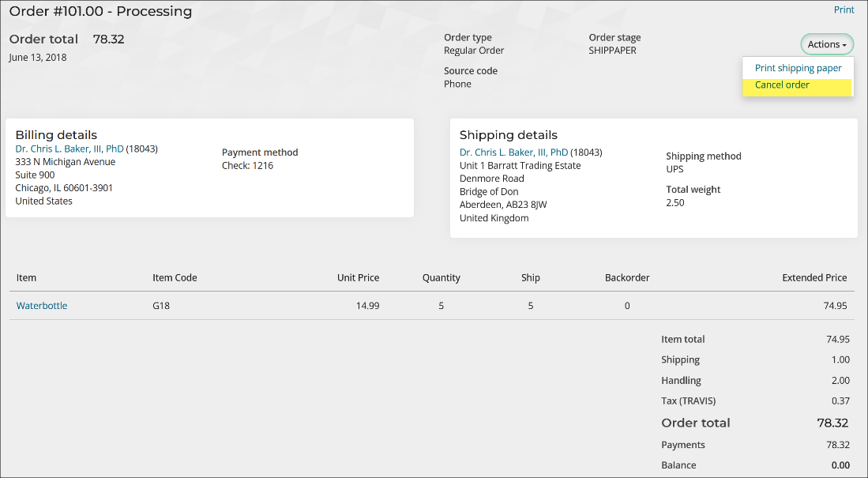Open the Actions dropdown menu
This screenshot has height=478, width=868.
pyautogui.click(x=826, y=44)
